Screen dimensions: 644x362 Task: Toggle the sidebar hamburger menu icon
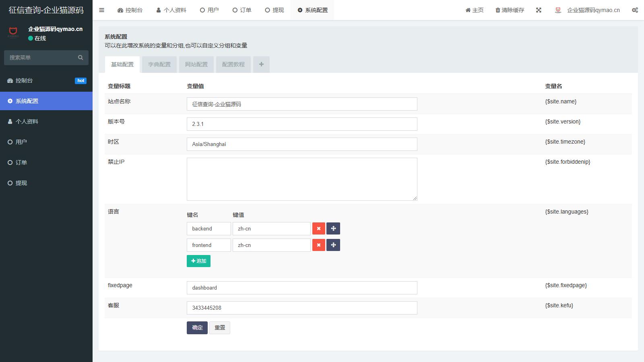tap(102, 10)
